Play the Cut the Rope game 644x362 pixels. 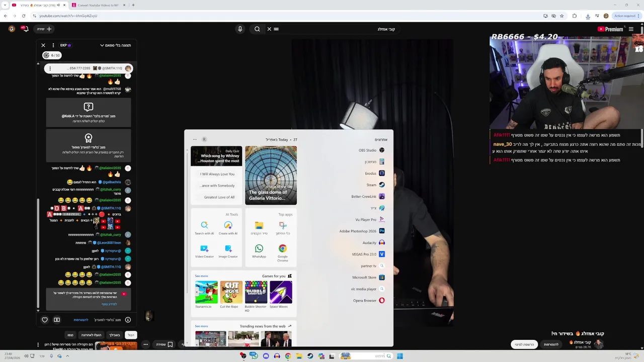coord(231,295)
